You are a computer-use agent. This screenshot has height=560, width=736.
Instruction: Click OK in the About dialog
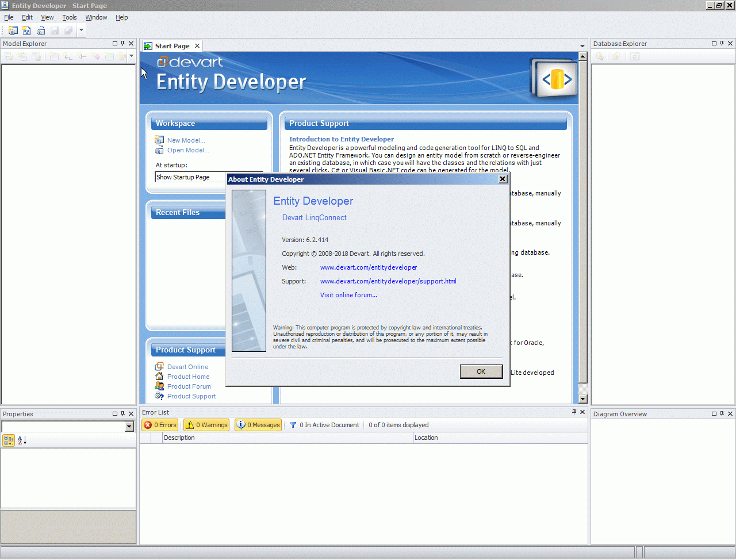(481, 371)
